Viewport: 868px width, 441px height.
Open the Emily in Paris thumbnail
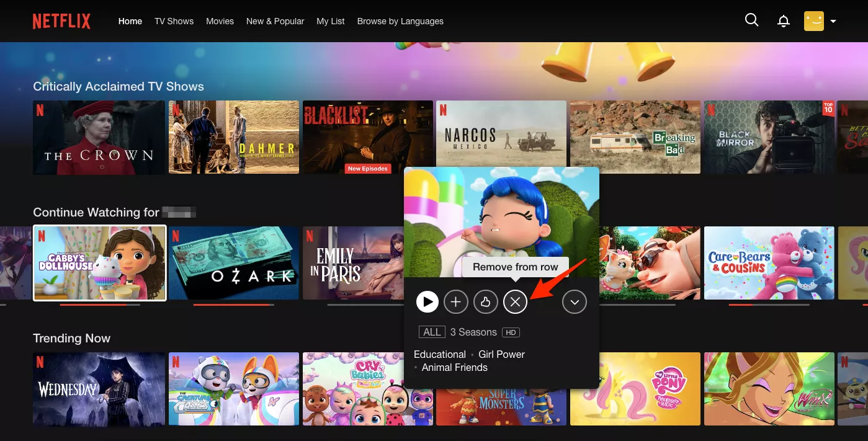(354, 263)
